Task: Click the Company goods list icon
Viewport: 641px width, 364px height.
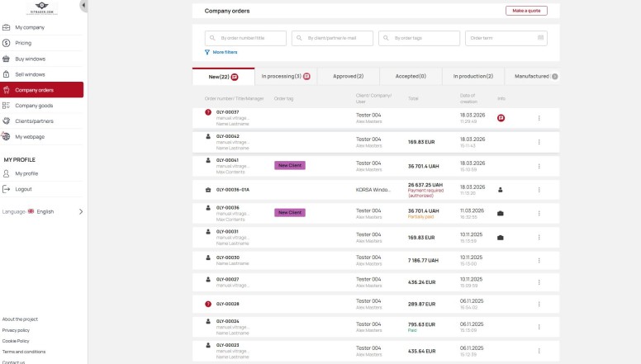Action: pos(7,106)
